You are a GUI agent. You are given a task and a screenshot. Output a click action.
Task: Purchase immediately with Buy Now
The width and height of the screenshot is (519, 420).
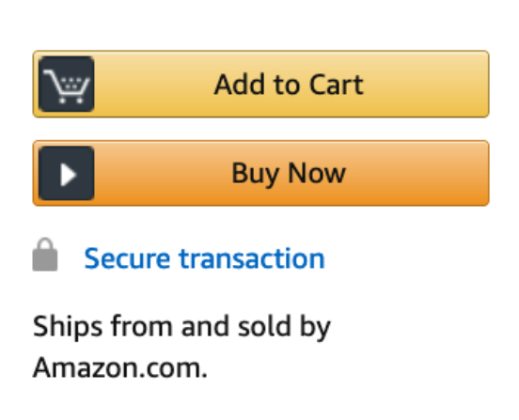(x=260, y=173)
